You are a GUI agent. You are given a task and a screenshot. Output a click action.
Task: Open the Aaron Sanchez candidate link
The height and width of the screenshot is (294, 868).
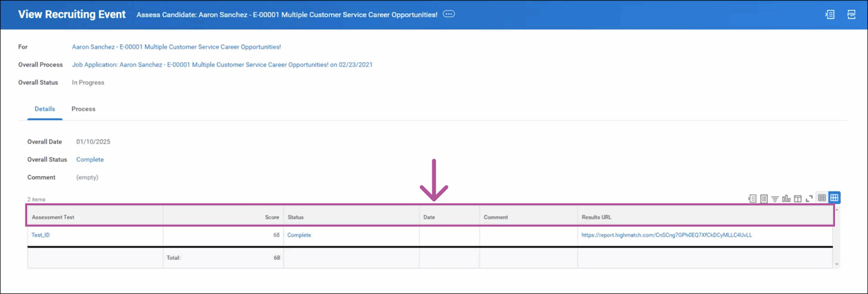(176, 47)
